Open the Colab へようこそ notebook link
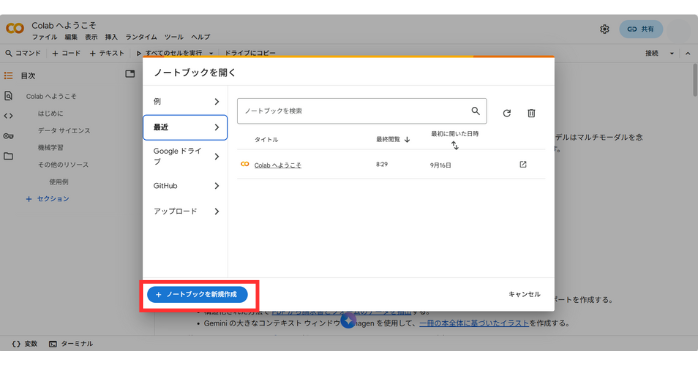Screen dimensions: 698x365 coord(278,165)
